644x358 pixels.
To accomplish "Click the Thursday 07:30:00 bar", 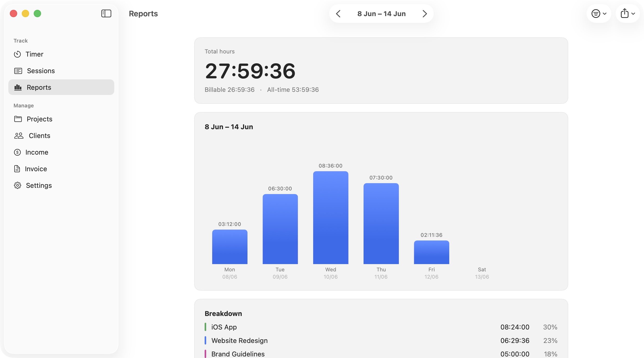I will click(x=381, y=224).
